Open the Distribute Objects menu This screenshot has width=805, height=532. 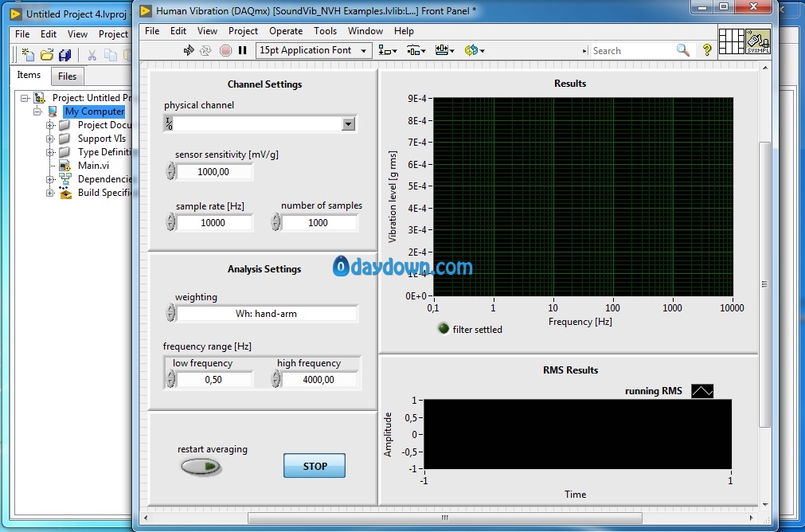(416, 50)
